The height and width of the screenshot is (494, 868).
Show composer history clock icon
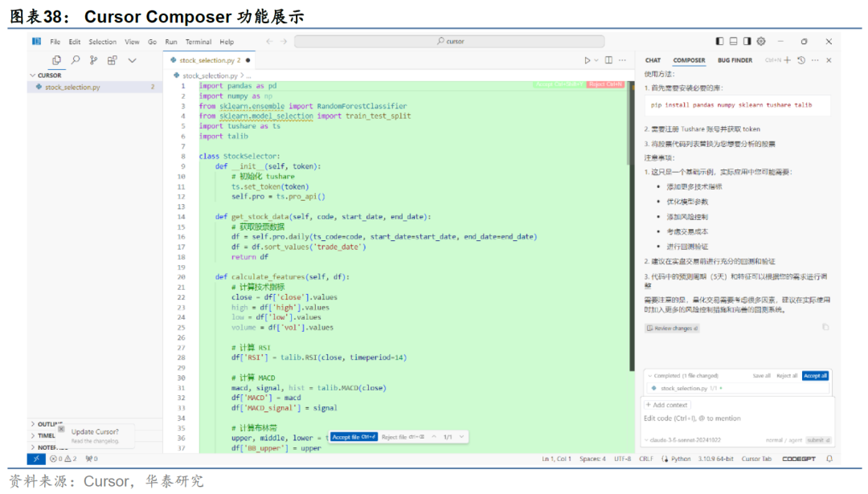pos(801,60)
